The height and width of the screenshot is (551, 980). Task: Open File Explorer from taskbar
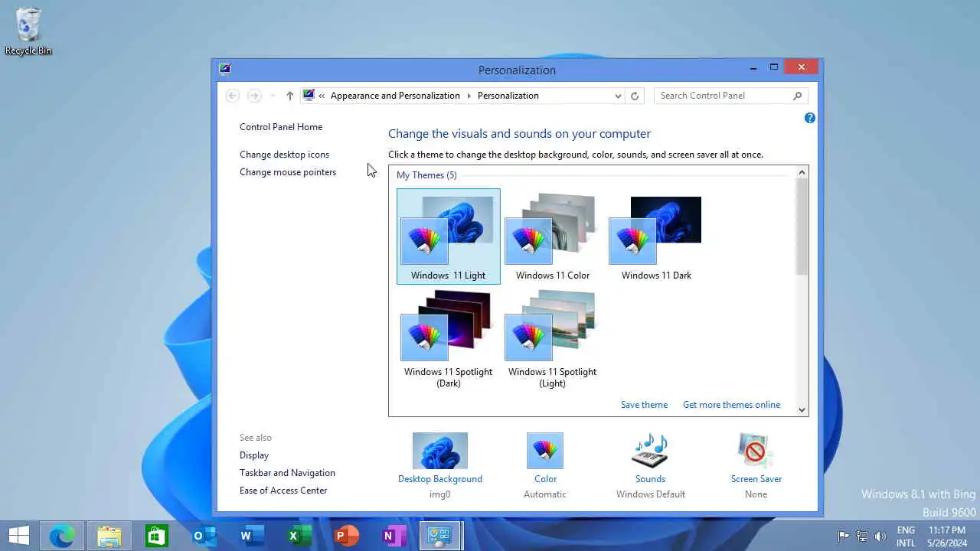click(109, 536)
